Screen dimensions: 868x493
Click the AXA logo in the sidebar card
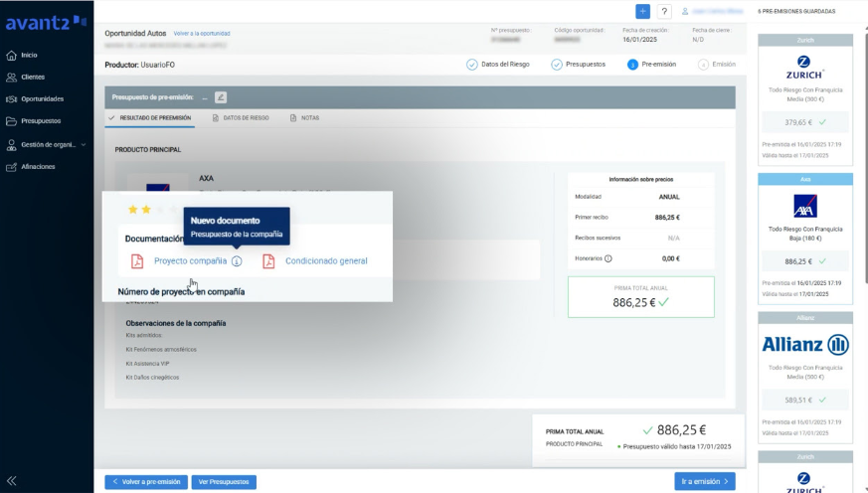(805, 206)
